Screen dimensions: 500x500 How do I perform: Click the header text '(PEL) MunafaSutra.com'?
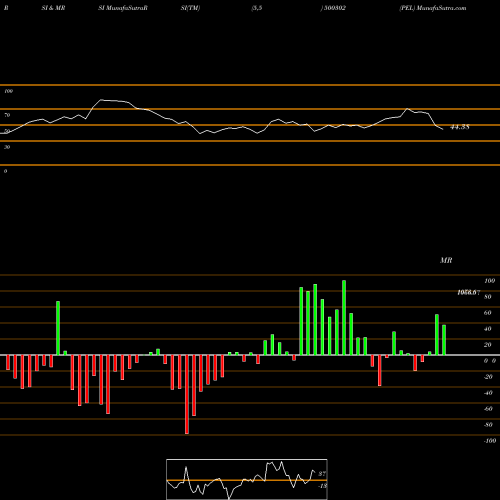pyautogui.click(x=433, y=8)
